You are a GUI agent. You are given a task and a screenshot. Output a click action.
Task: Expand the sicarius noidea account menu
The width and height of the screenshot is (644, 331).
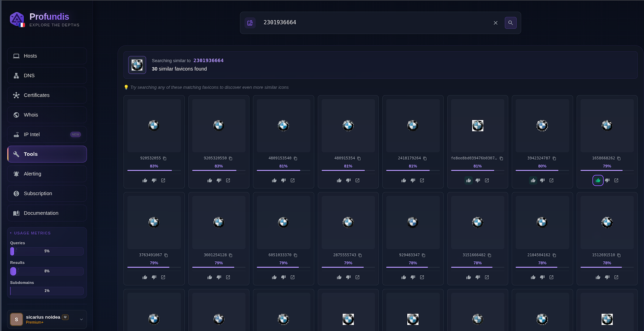click(81, 319)
